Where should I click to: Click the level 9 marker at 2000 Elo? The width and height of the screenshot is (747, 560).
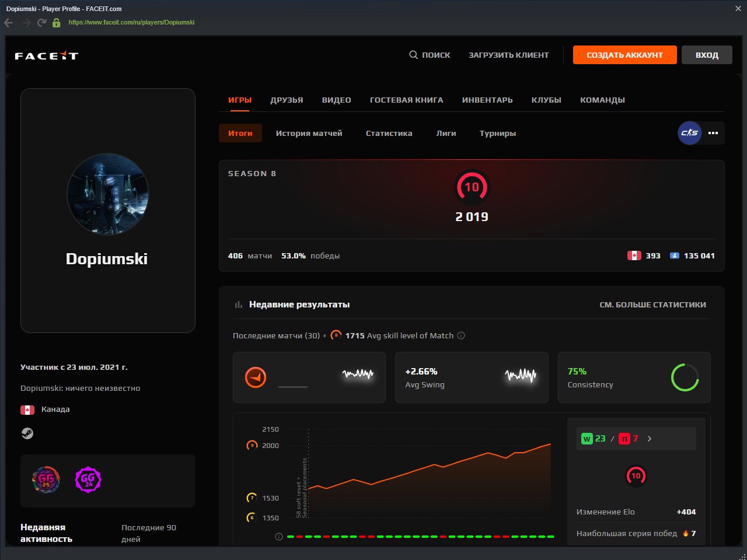pos(252,445)
